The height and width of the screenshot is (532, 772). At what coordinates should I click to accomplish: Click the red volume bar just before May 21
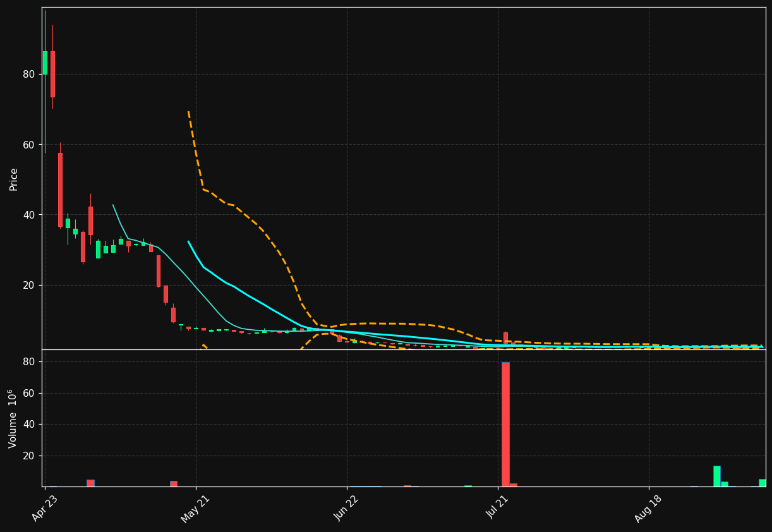(173, 484)
